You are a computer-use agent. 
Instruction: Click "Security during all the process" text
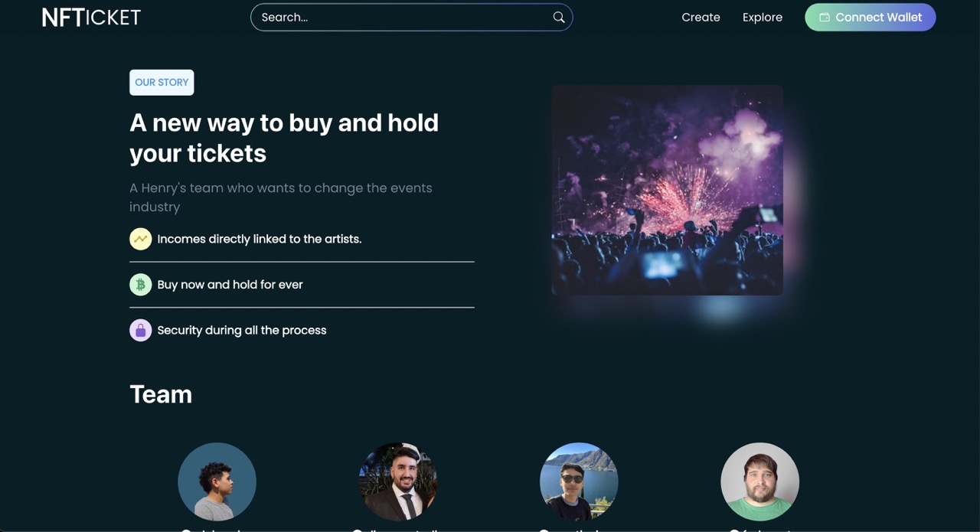tap(242, 330)
